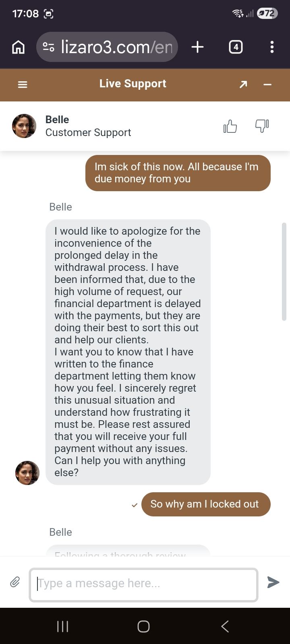The width and height of the screenshot is (290, 644).
Task: Tap Belle's avatar in the header
Action: [24, 126]
